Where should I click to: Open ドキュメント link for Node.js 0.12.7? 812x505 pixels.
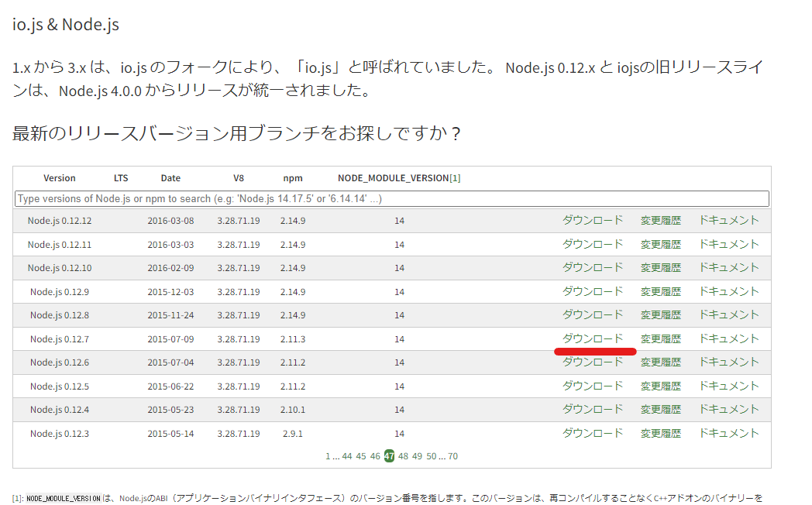[x=728, y=339]
